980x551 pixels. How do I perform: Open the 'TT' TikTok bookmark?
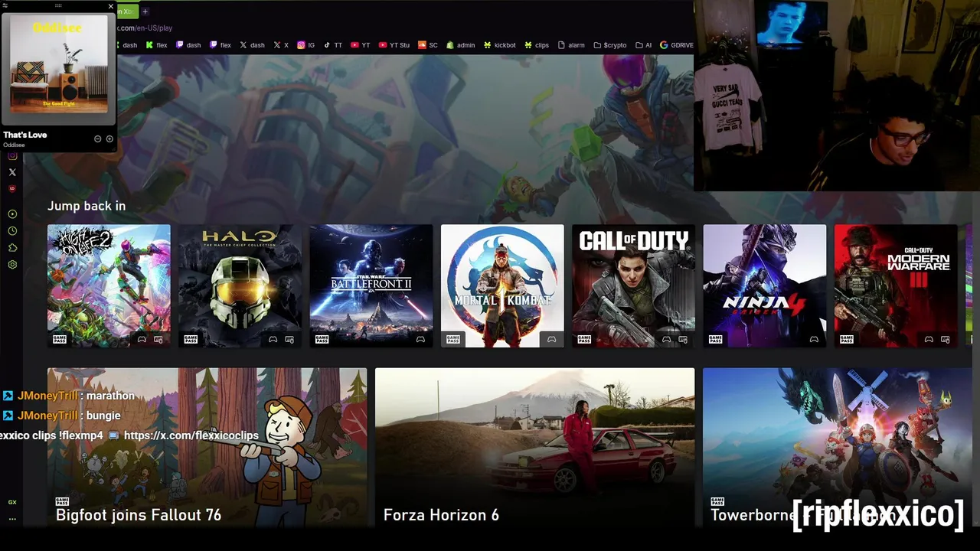click(332, 45)
